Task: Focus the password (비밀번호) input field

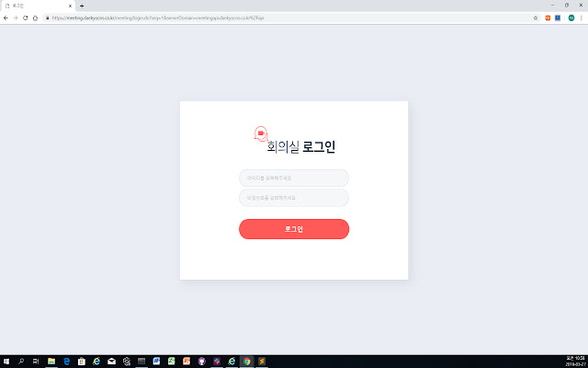Action: point(294,198)
